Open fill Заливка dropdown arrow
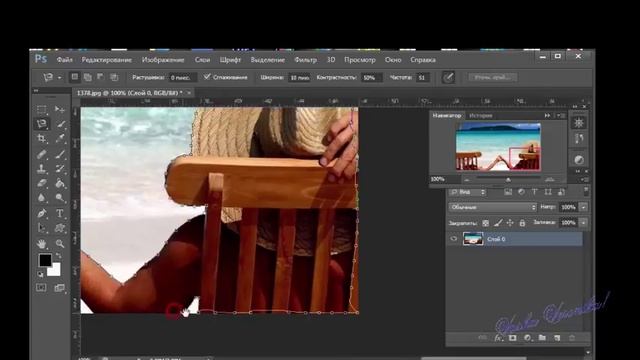 [584, 223]
